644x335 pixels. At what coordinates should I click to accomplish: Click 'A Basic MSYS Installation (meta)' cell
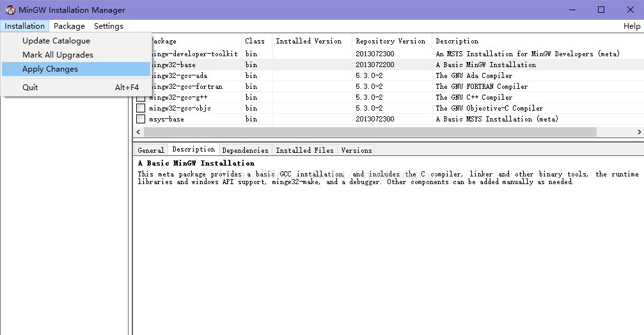click(497, 119)
